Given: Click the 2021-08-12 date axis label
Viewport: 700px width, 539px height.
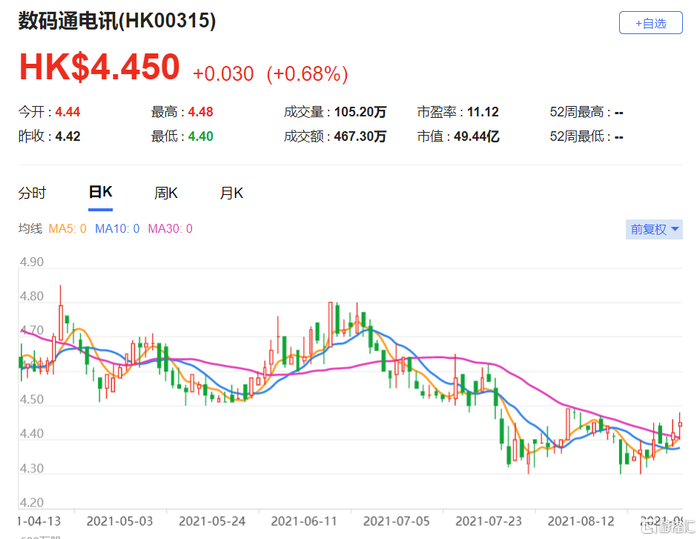Looking at the screenshot, I should point(581,521).
